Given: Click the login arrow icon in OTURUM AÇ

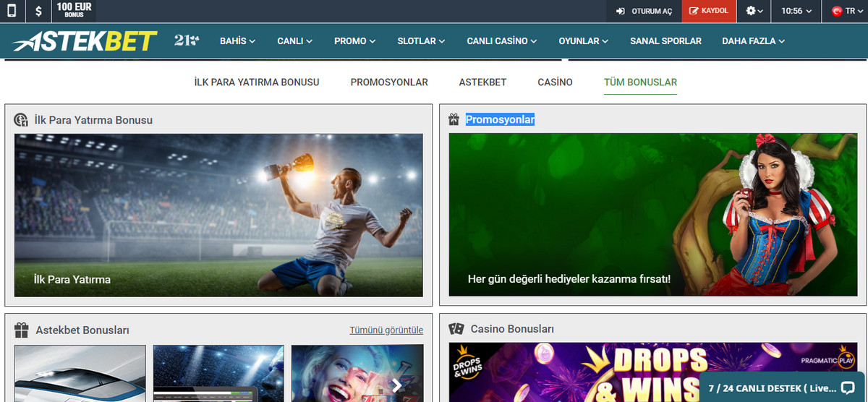Looking at the screenshot, I should [x=621, y=11].
